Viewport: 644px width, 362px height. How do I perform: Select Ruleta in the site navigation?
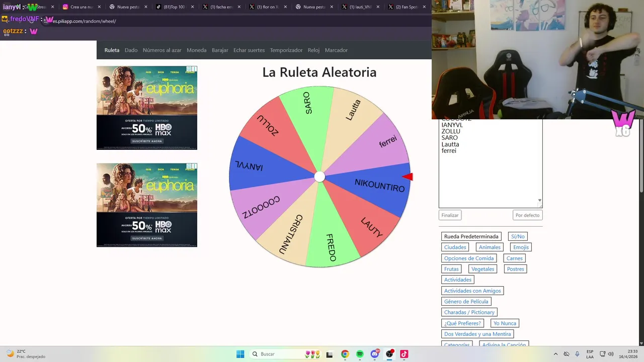112,50
